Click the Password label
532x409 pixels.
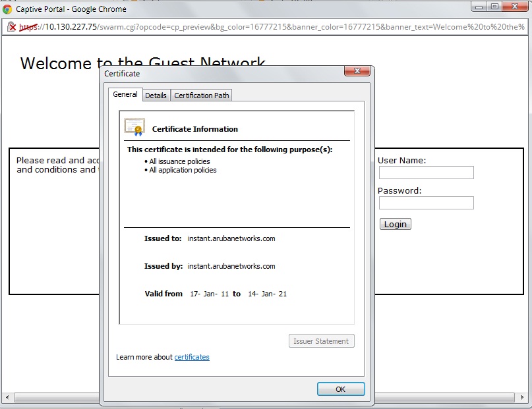(x=399, y=191)
